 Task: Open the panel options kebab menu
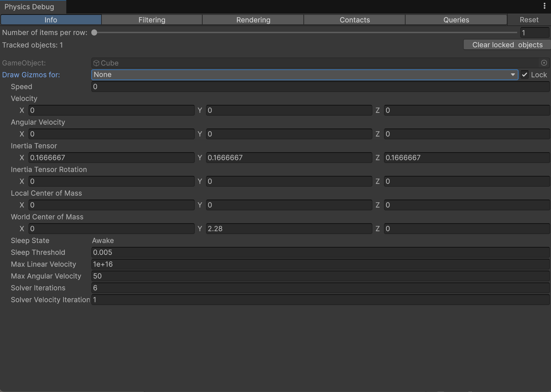(x=544, y=6)
